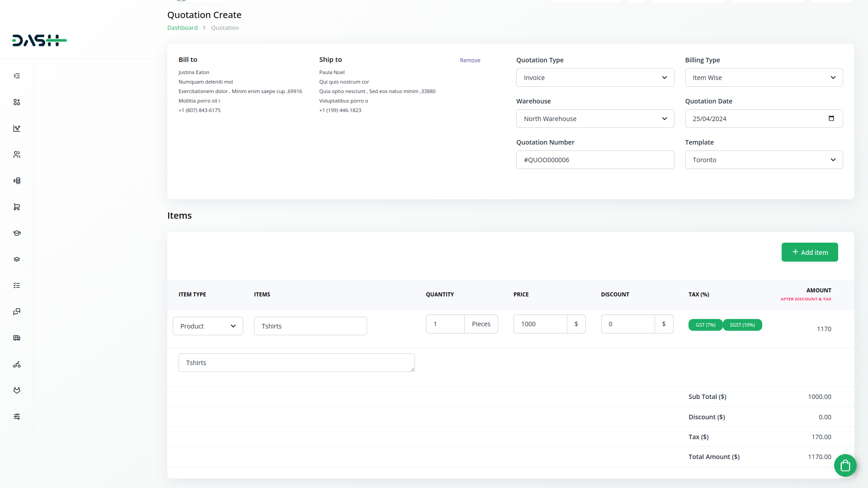Open the Quotation Type dropdown
The width and height of the screenshot is (868, 488).
tap(595, 78)
